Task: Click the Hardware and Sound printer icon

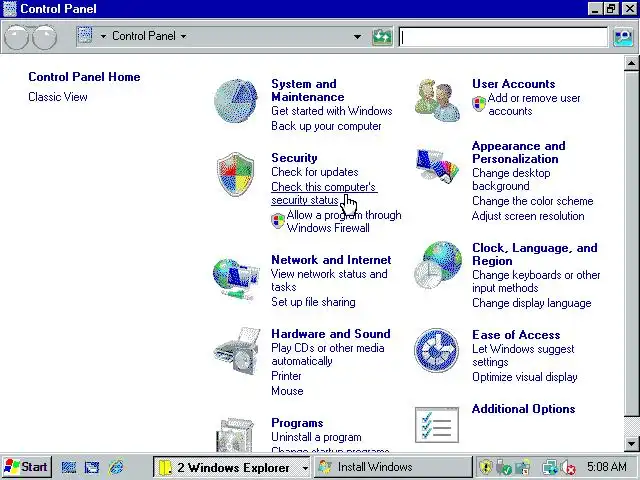Action: 237,351
